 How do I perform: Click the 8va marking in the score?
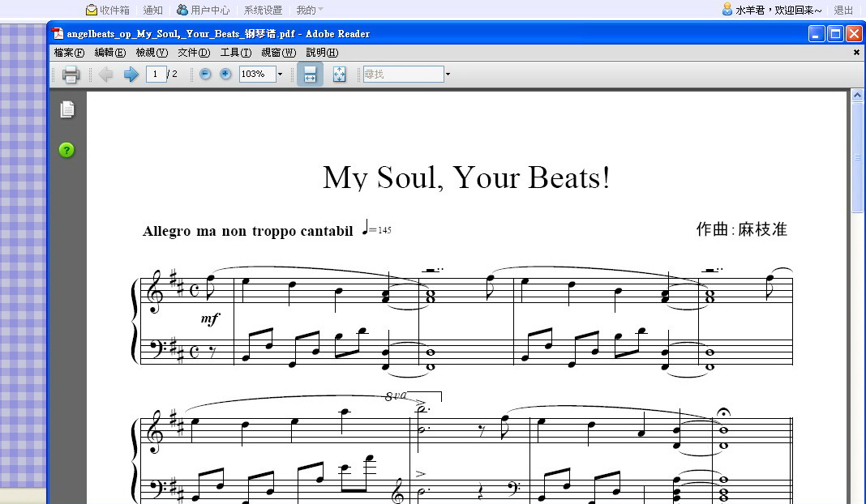(x=396, y=395)
